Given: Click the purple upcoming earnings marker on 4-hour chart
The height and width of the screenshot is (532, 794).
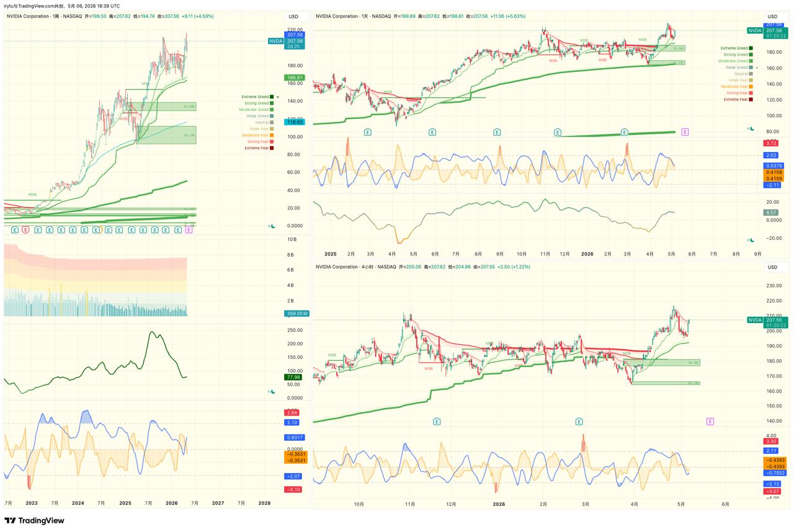Looking at the screenshot, I should [x=710, y=421].
